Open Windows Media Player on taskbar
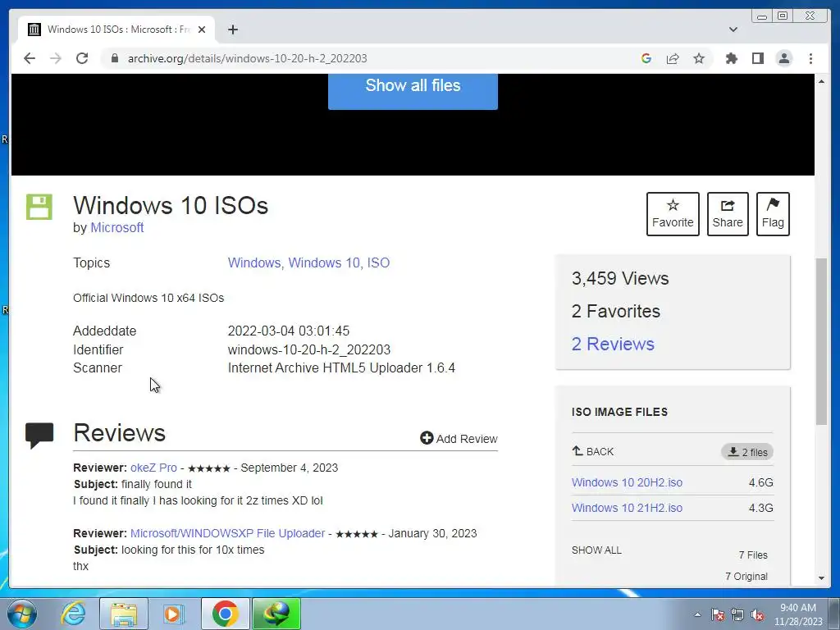This screenshot has height=630, width=840. point(174,614)
